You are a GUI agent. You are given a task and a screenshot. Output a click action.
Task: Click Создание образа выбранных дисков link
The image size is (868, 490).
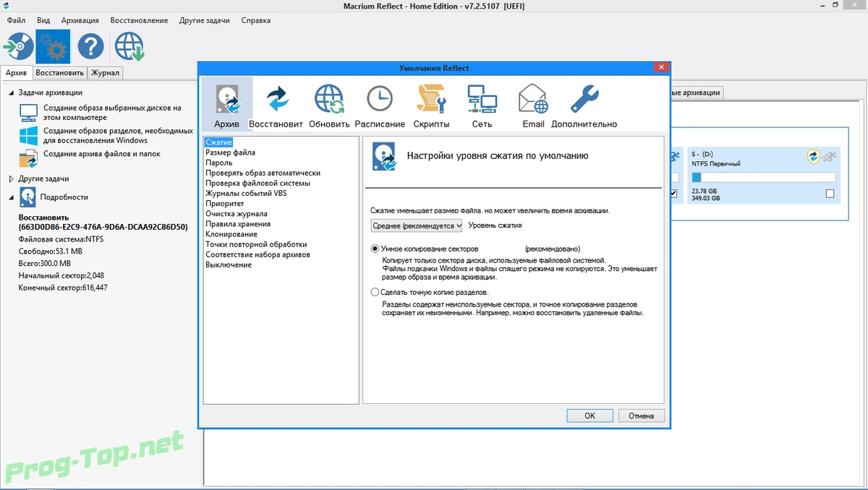[x=112, y=113]
